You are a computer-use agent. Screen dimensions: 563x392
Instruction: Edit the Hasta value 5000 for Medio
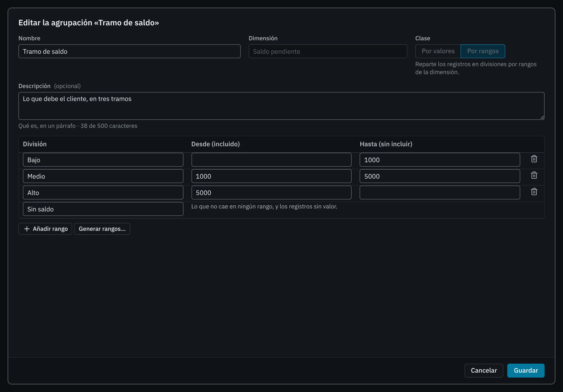coord(440,176)
